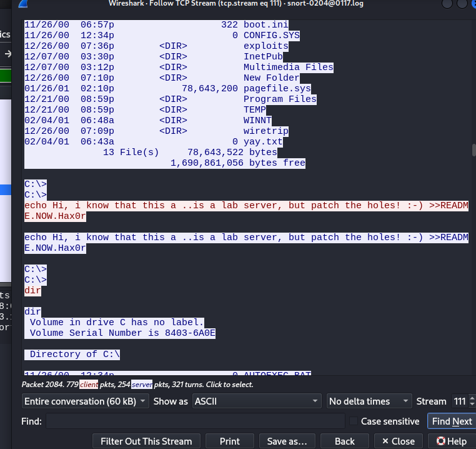
Task: Click the blue server echo response line
Action: (246, 243)
